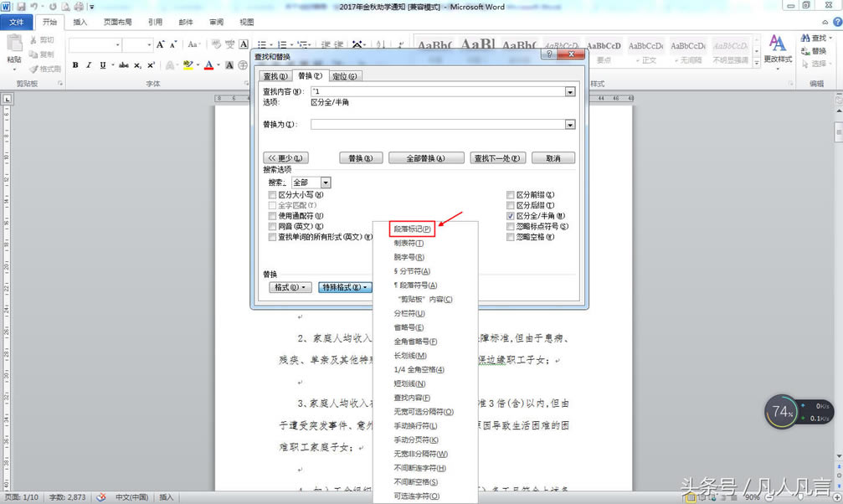Open the 搜索 direction 全部 dropdown
Image resolution: width=843 pixels, height=504 pixels.
coord(326,183)
